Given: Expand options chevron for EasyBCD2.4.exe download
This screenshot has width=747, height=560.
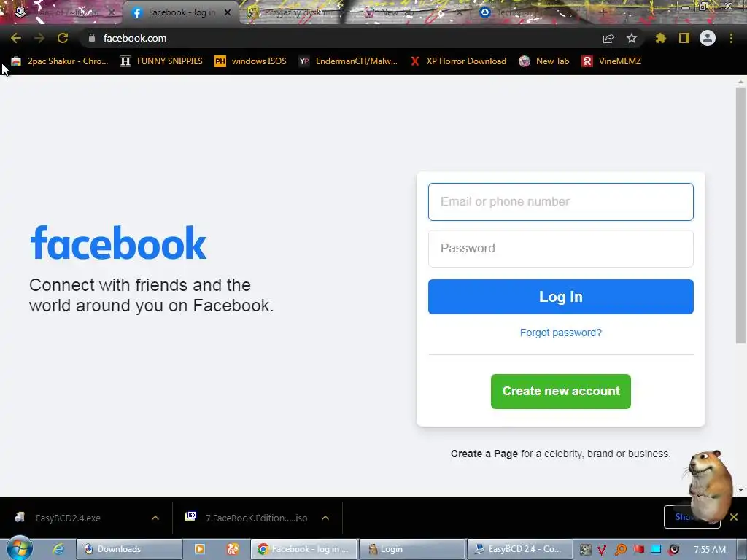Looking at the screenshot, I should (x=155, y=518).
